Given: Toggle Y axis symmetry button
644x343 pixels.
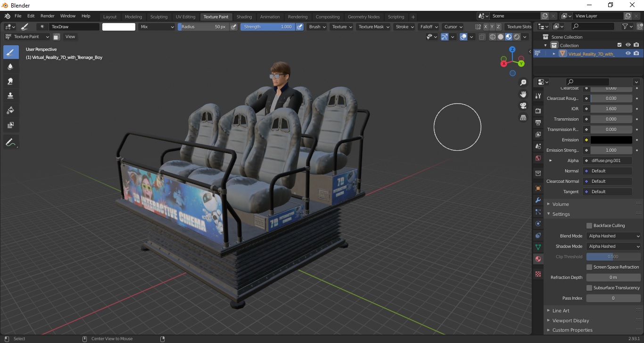Looking at the screenshot, I should 492,27.
